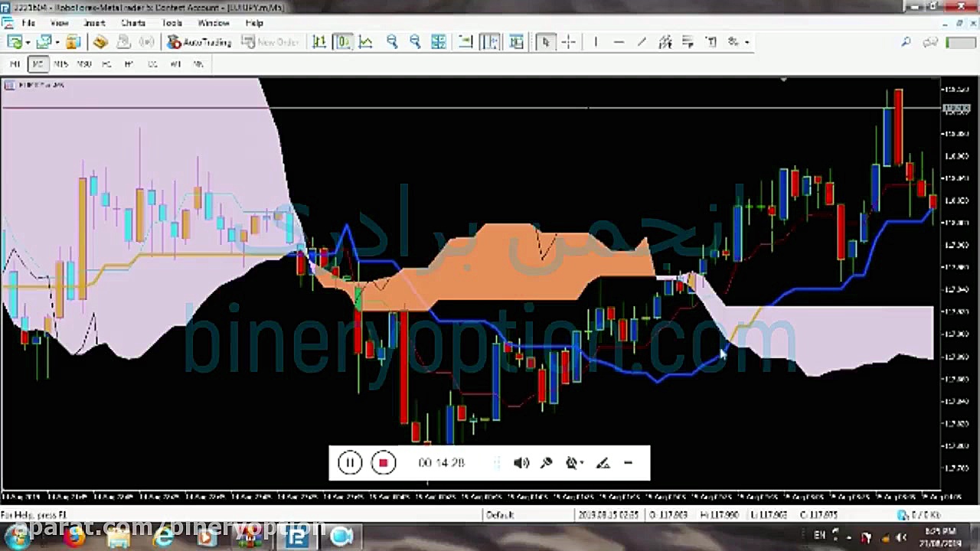This screenshot has width=980, height=551.
Task: Pause the screen recording
Action: tap(349, 463)
